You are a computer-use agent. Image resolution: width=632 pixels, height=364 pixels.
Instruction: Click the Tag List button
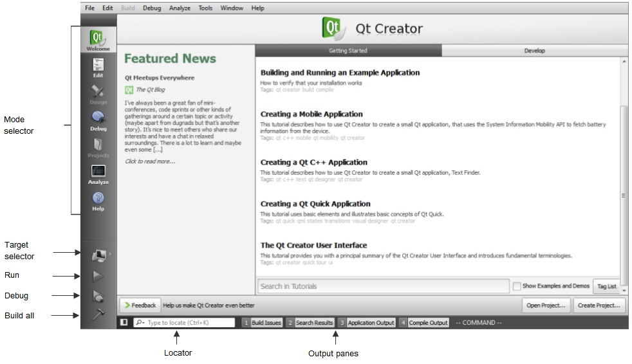click(x=607, y=286)
